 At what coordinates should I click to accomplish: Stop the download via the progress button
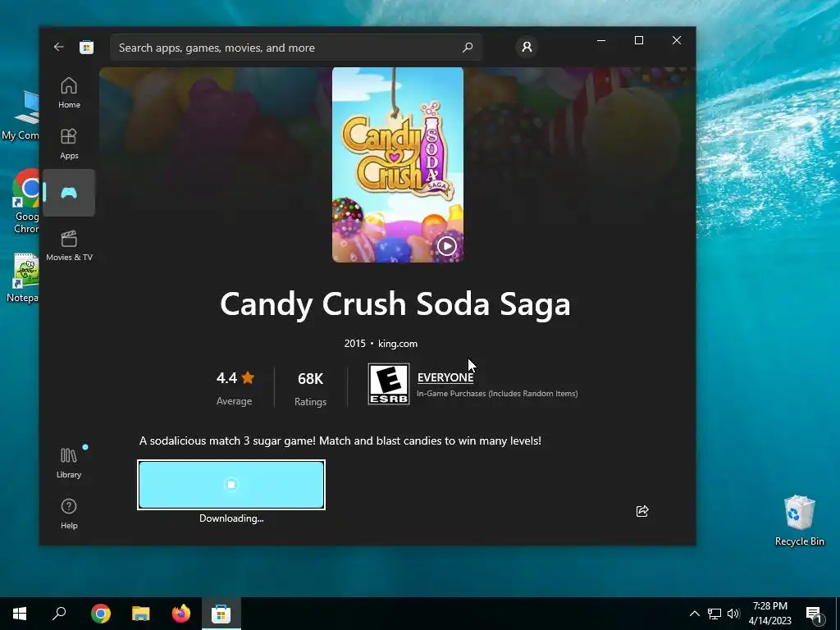pyautogui.click(x=231, y=485)
